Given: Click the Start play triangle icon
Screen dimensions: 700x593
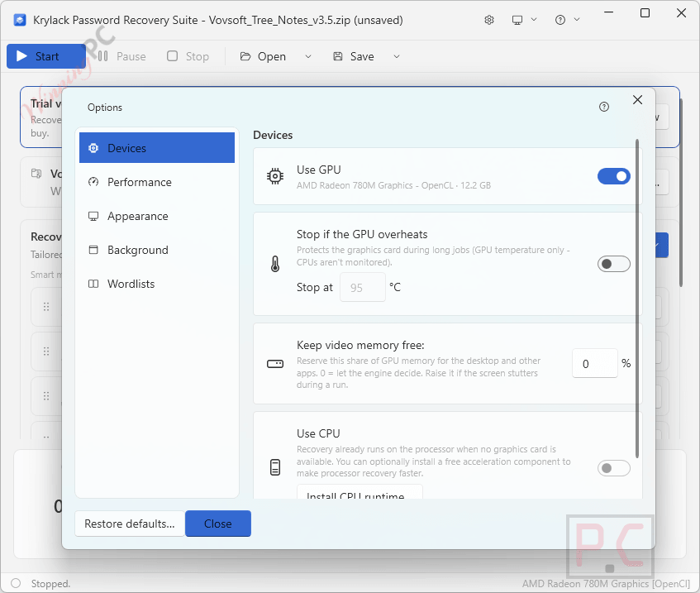Looking at the screenshot, I should click(x=21, y=56).
